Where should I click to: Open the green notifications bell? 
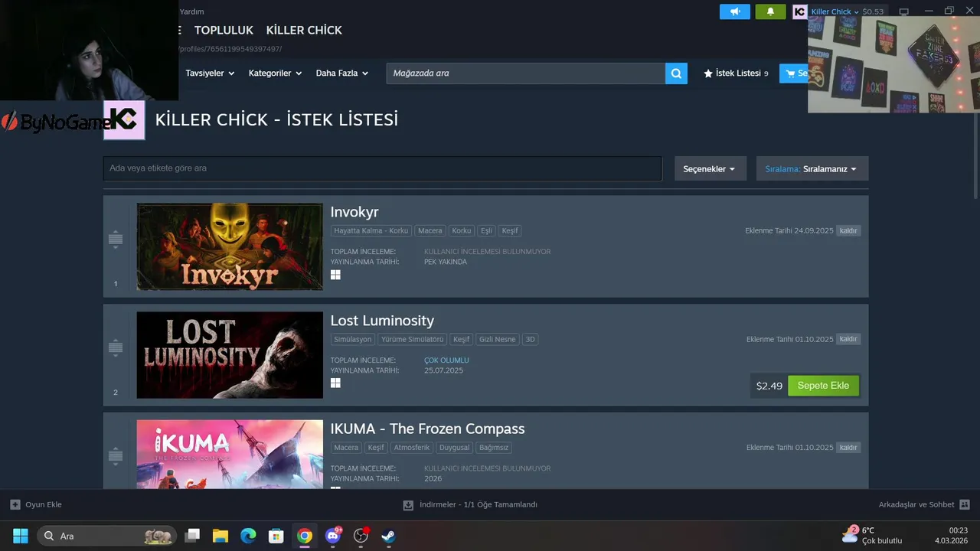click(770, 11)
